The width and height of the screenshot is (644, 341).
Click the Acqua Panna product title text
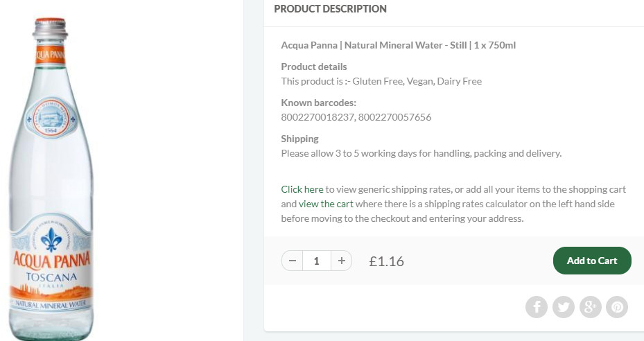[x=398, y=46]
